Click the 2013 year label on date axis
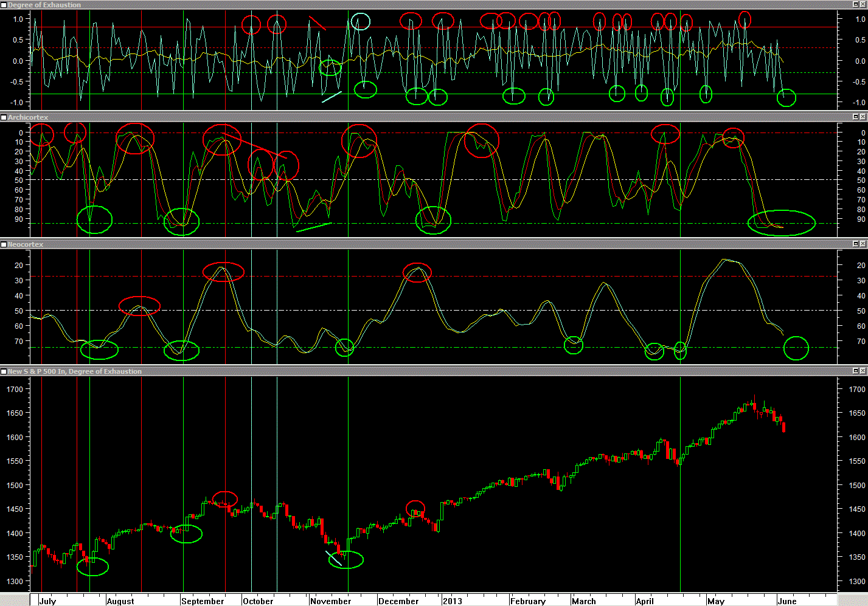Screen dimensions: 868x606 452,601
